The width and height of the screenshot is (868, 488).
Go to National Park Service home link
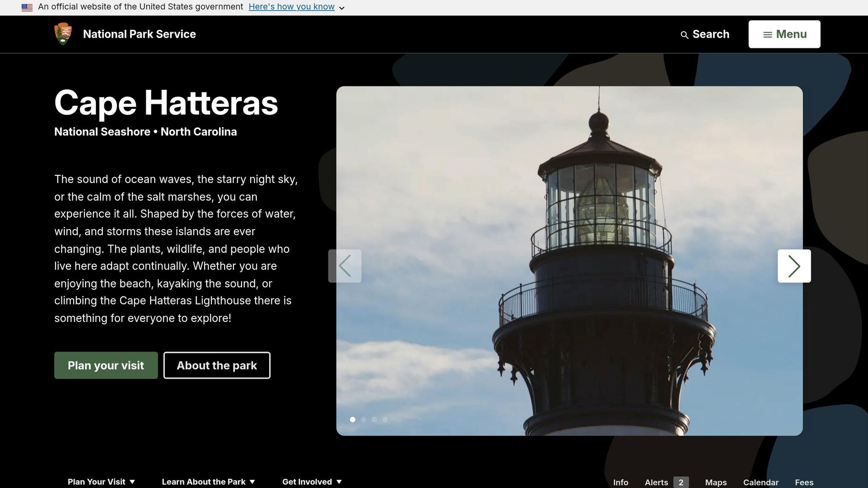coord(139,34)
